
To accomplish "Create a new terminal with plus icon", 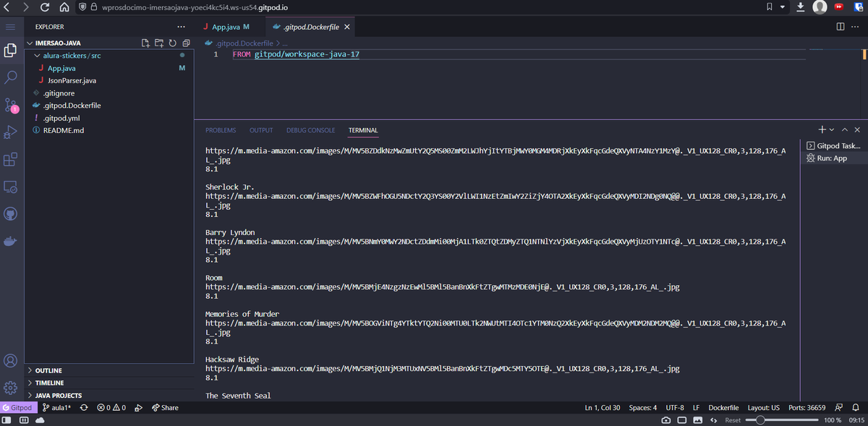I will (822, 129).
